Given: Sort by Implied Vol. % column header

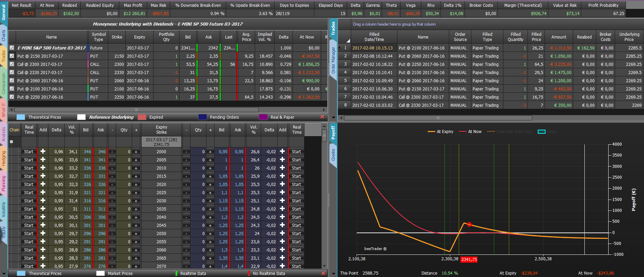Looking at the screenshot, I should point(265,37).
